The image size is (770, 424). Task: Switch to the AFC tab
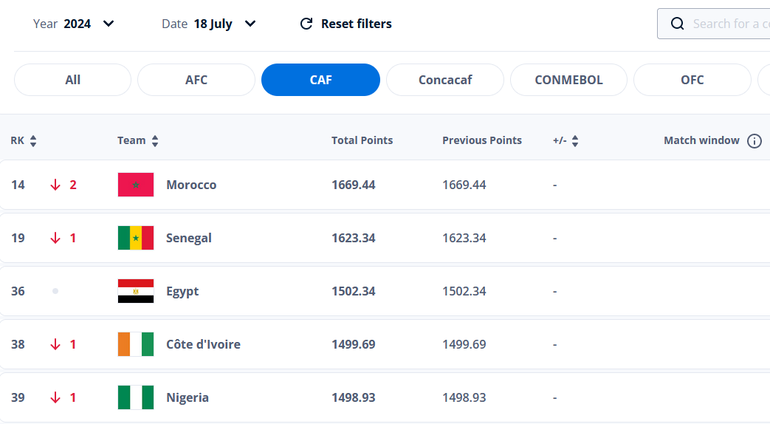(x=196, y=80)
